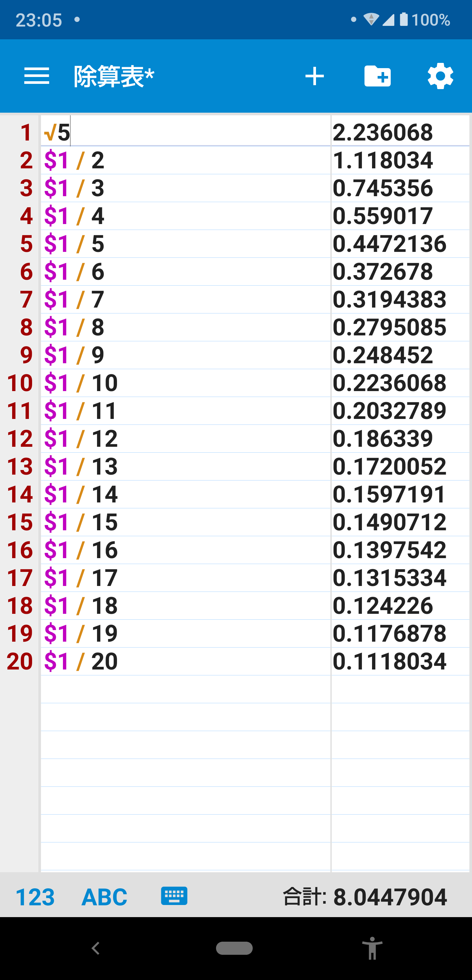Edit formula $1 / 17
Screen dimensions: 472x980
186,577
